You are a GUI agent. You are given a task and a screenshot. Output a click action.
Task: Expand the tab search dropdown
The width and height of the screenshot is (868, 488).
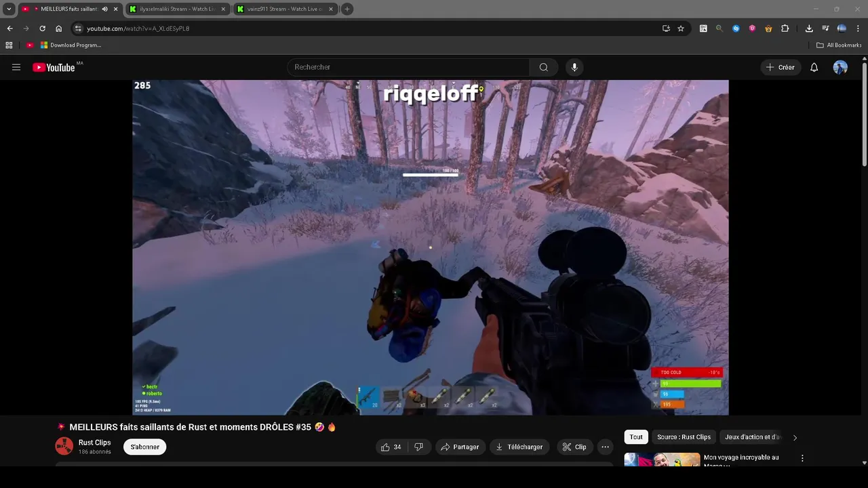9,9
